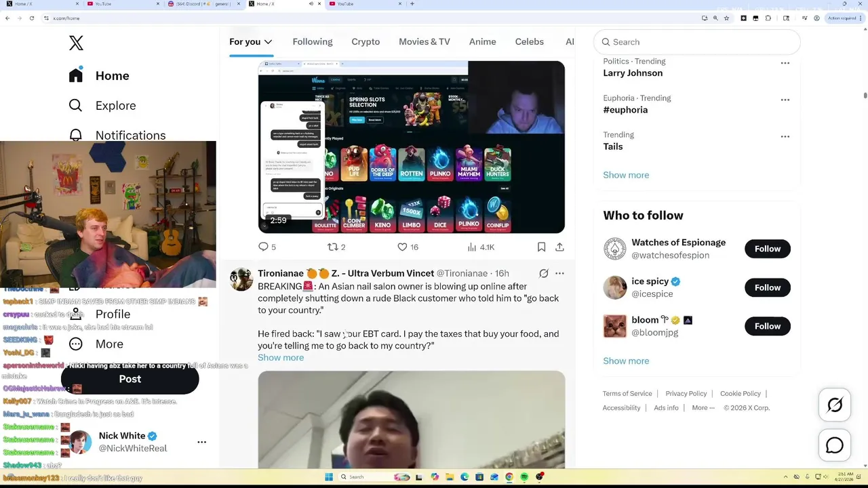Follow ice spicy

click(x=768, y=287)
